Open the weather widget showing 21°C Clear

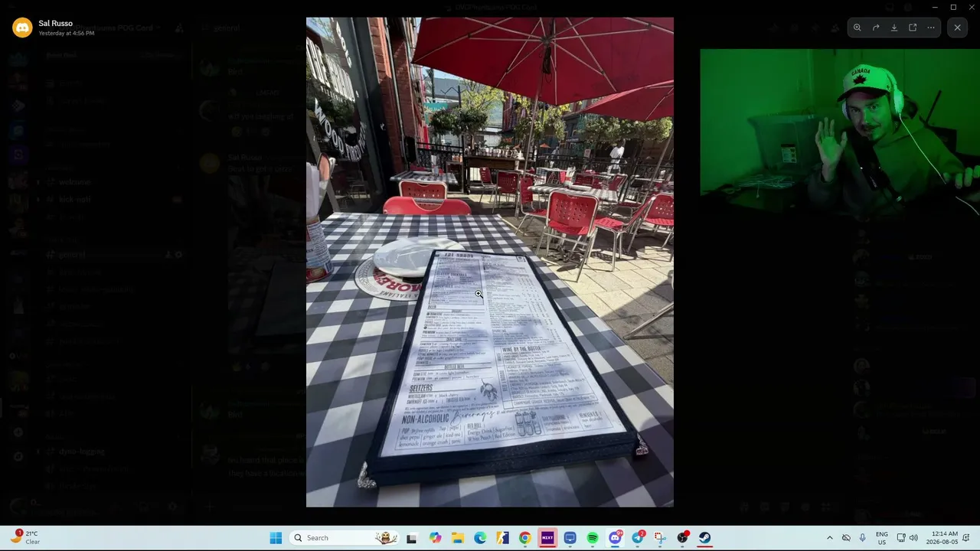pos(24,537)
